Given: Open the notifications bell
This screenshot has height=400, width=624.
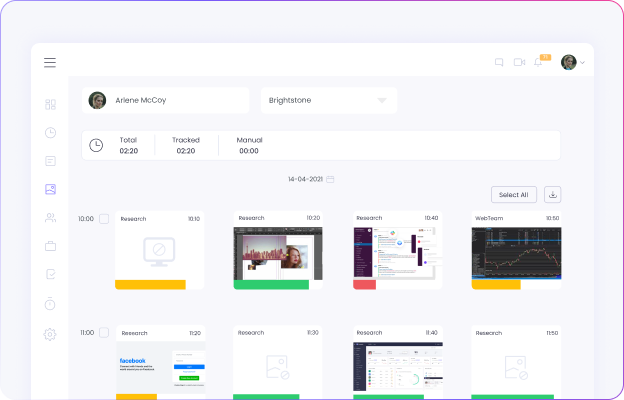Looking at the screenshot, I should 538,62.
